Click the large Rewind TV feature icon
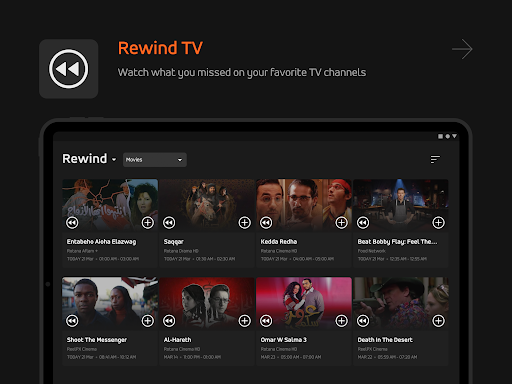Screen dimensions: 512x384 point(69,69)
